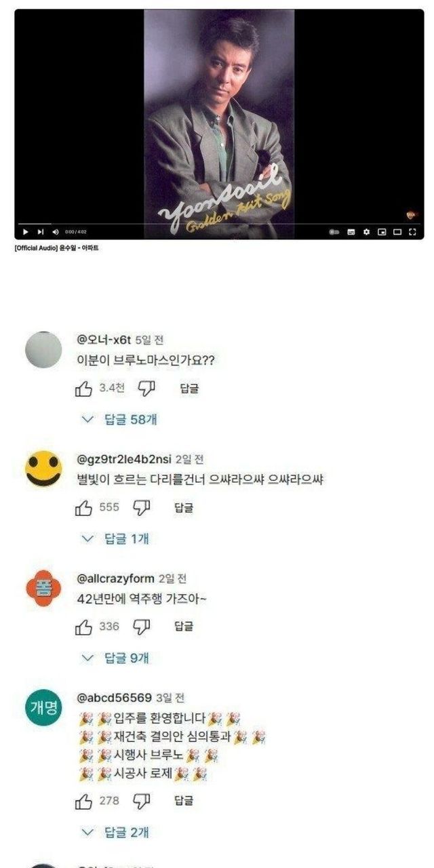Dislike the comment by @gz9tr2le4b2nsi
The height and width of the screenshot is (868, 434).
point(141,507)
